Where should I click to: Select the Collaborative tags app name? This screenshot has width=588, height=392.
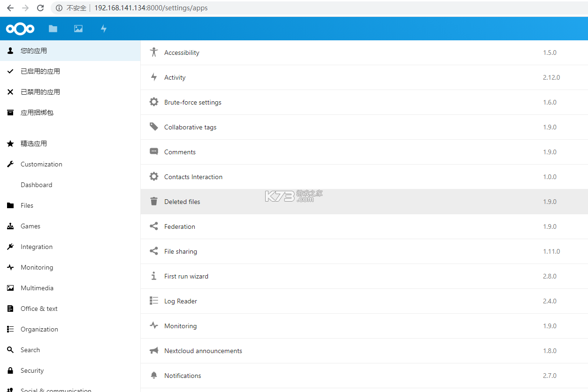point(191,127)
